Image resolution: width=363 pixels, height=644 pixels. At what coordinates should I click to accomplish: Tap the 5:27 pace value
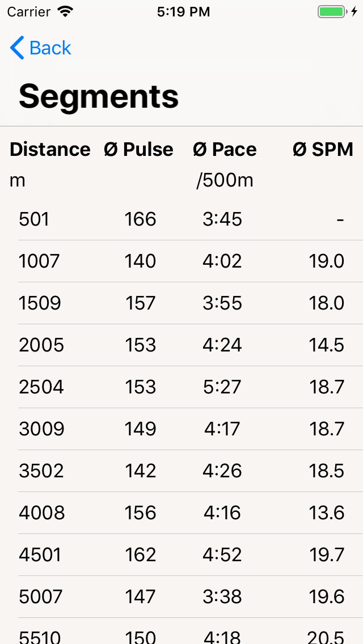coord(222,387)
